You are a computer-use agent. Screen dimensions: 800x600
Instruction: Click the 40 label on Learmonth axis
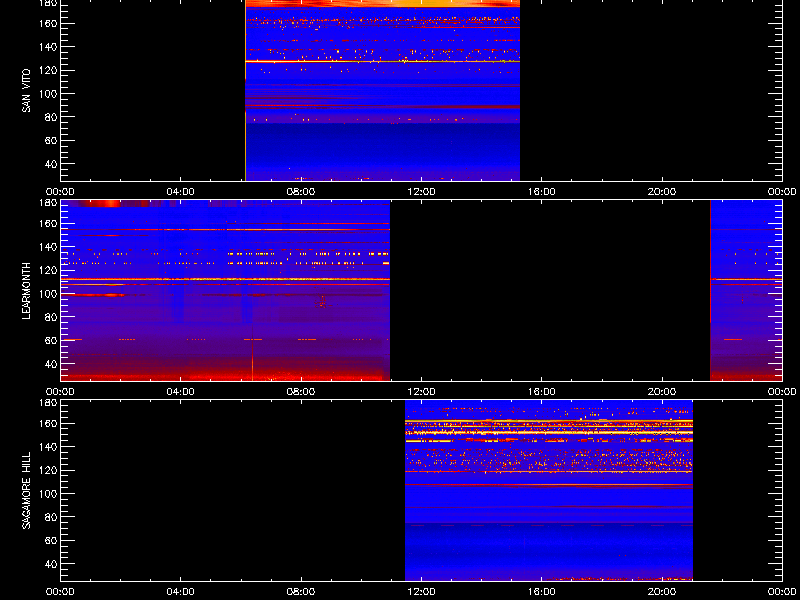(x=51, y=364)
